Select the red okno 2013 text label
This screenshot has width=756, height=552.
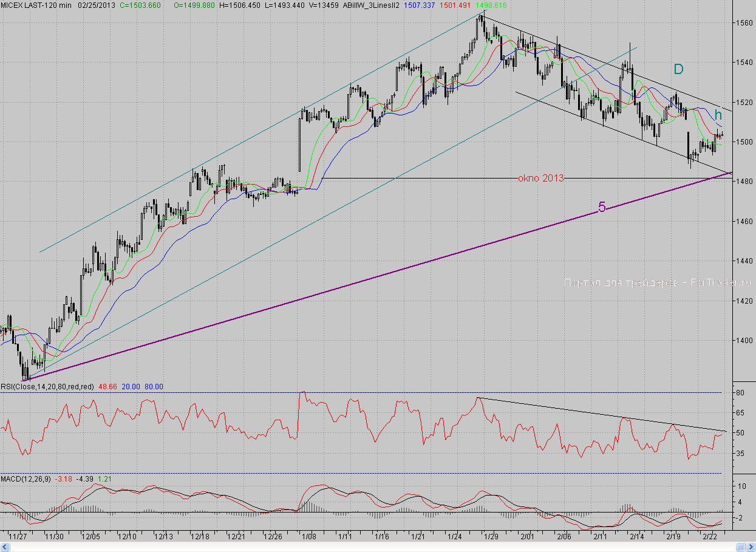(540, 178)
